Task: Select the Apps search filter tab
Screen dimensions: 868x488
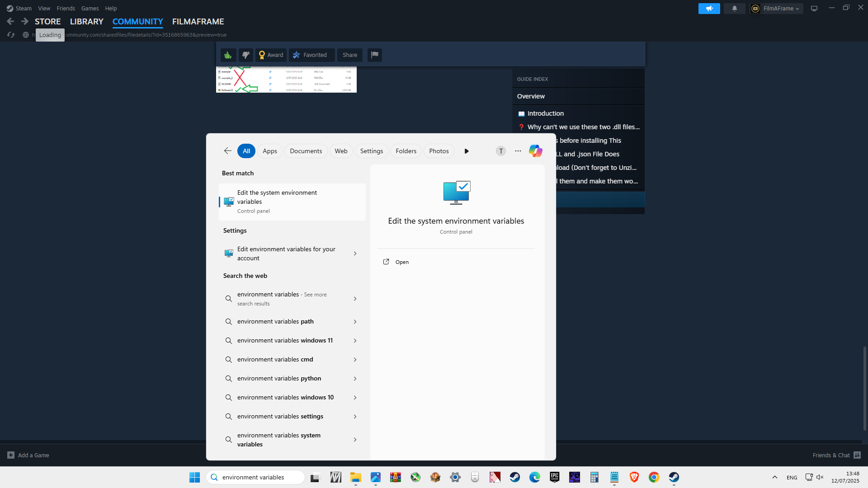Action: tap(269, 151)
